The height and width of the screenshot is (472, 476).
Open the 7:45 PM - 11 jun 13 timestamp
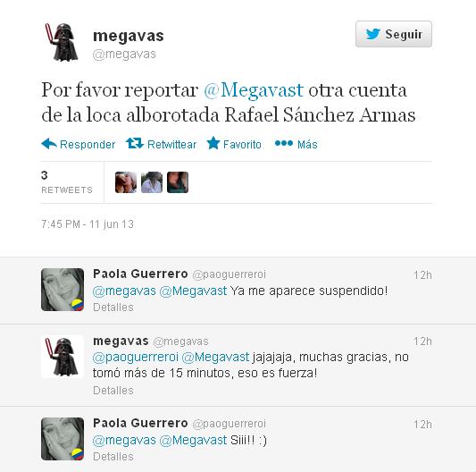coord(88,224)
